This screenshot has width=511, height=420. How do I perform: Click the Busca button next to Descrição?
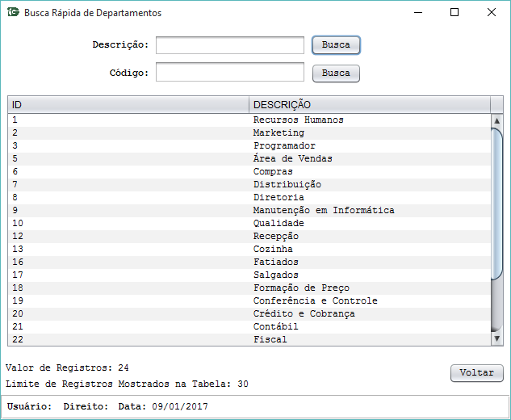tap(336, 45)
